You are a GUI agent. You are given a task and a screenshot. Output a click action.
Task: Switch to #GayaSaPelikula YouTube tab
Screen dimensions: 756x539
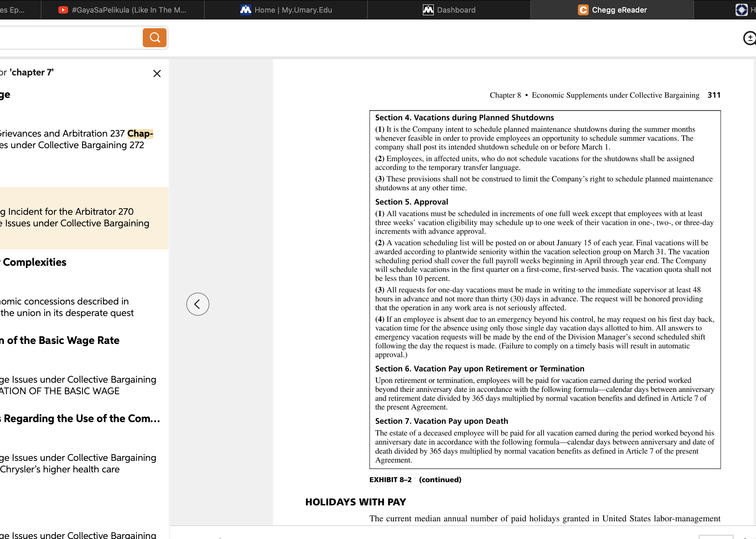click(x=123, y=10)
